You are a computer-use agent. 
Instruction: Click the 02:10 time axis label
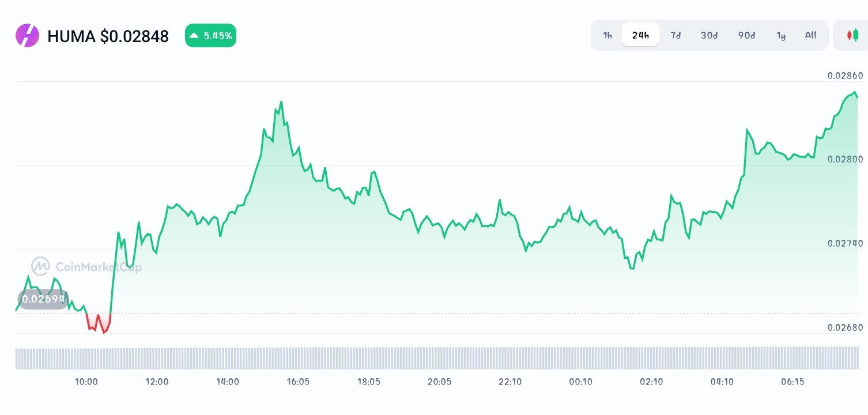click(x=651, y=382)
